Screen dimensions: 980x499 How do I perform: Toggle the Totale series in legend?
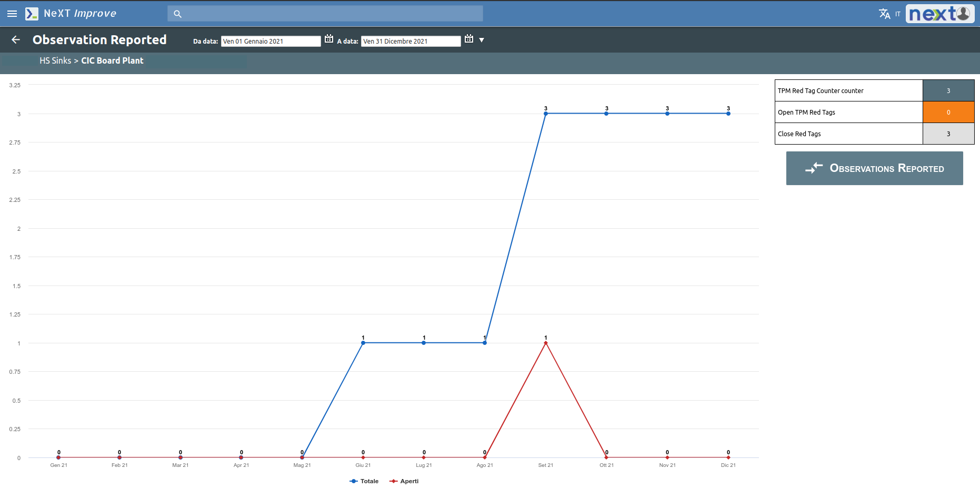click(364, 481)
